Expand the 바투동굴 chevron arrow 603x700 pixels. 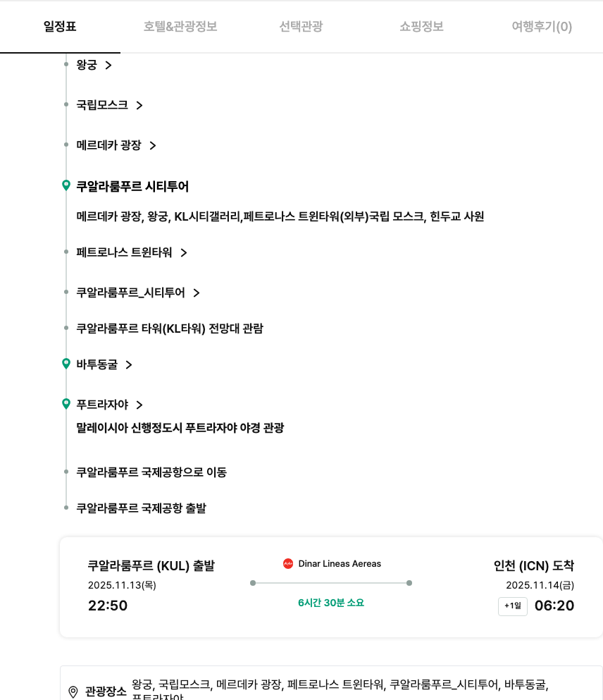(129, 364)
